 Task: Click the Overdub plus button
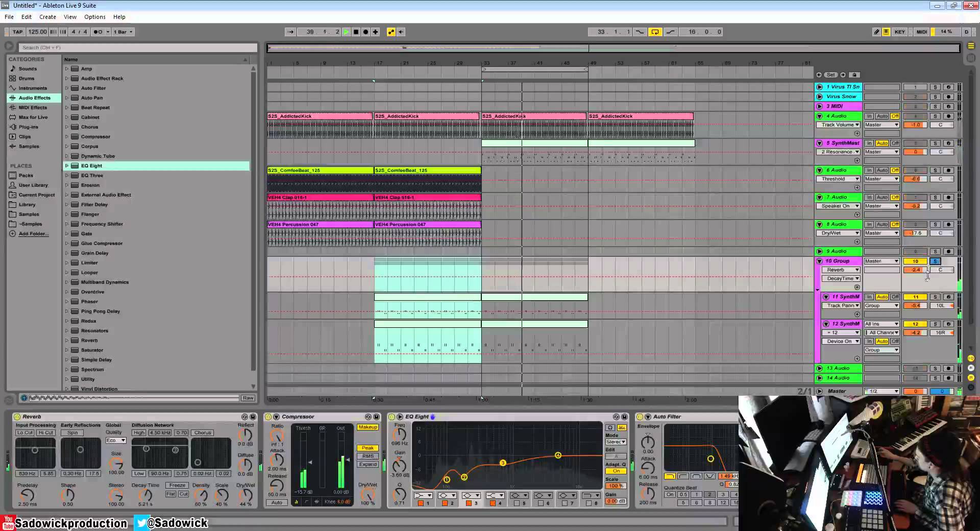pyautogui.click(x=376, y=32)
